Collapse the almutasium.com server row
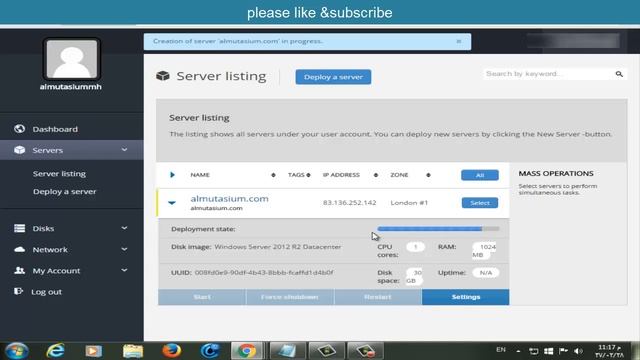640x360 pixels. tap(172, 202)
